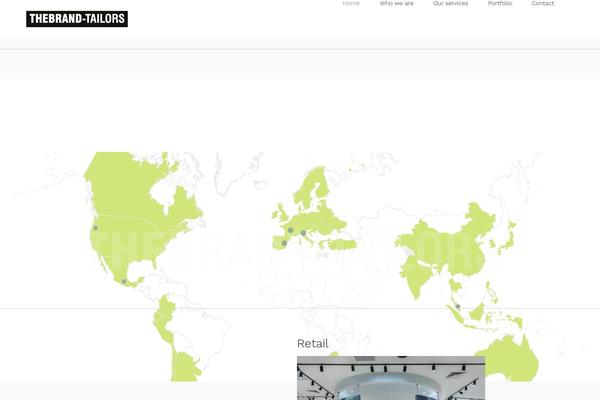Open the Portfolio menu item
Image resolution: width=600 pixels, height=400 pixels.
500,3
